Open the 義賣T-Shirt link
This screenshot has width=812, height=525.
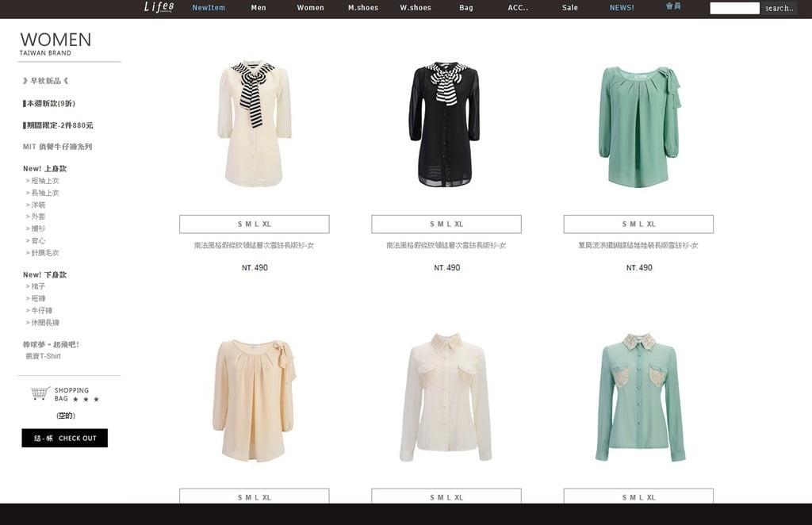coord(43,356)
